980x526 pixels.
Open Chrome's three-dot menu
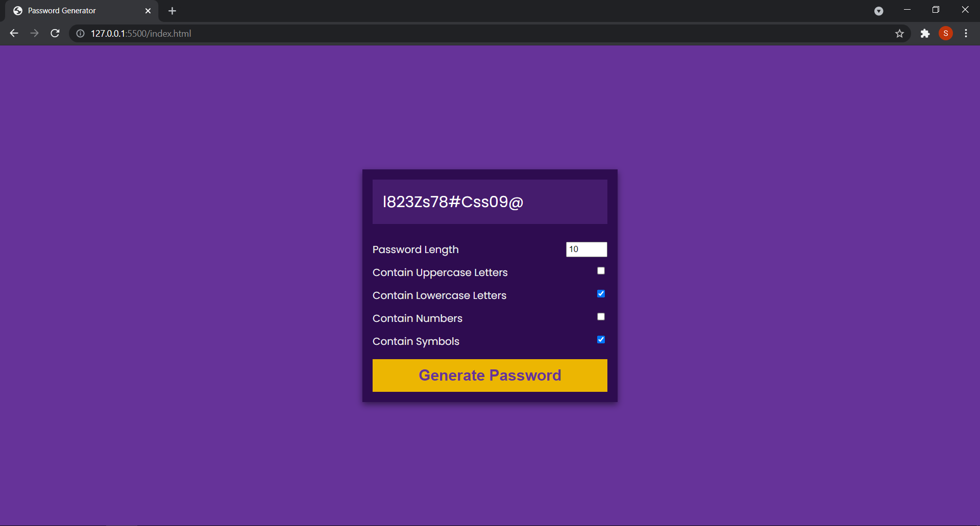click(966, 34)
